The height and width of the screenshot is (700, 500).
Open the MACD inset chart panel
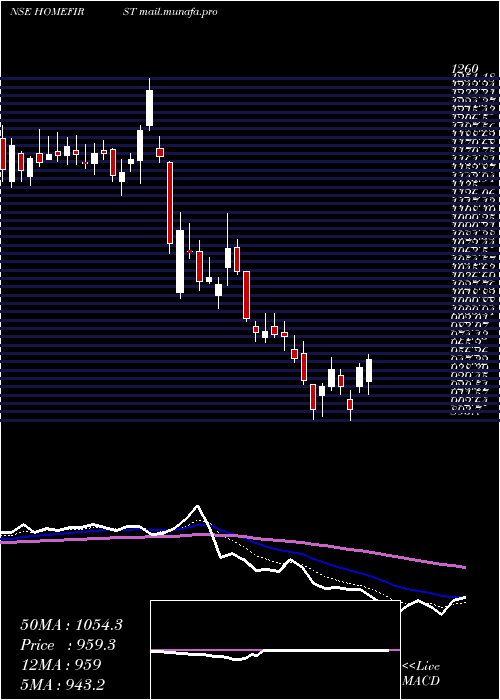[x=275, y=650]
